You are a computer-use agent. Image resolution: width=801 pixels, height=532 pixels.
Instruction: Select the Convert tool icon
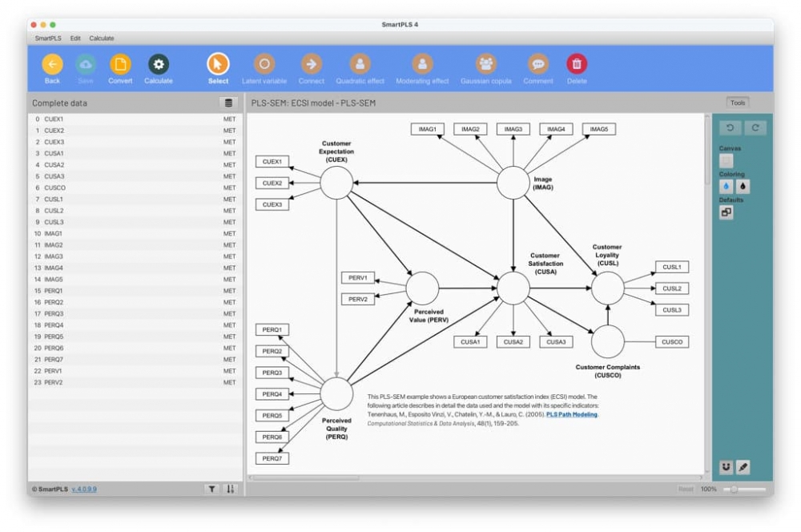120,64
